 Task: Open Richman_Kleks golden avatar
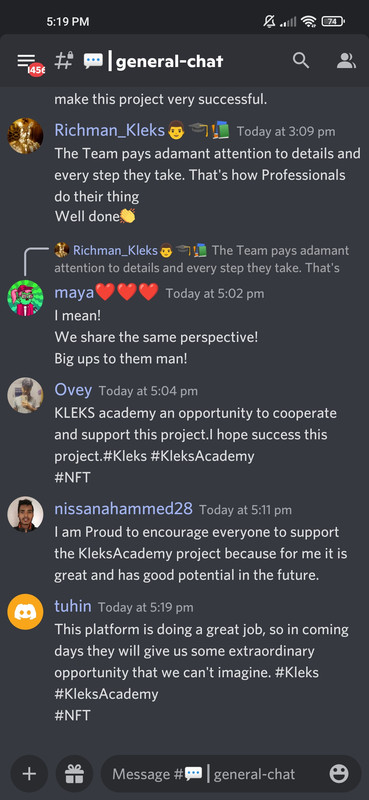25,136
